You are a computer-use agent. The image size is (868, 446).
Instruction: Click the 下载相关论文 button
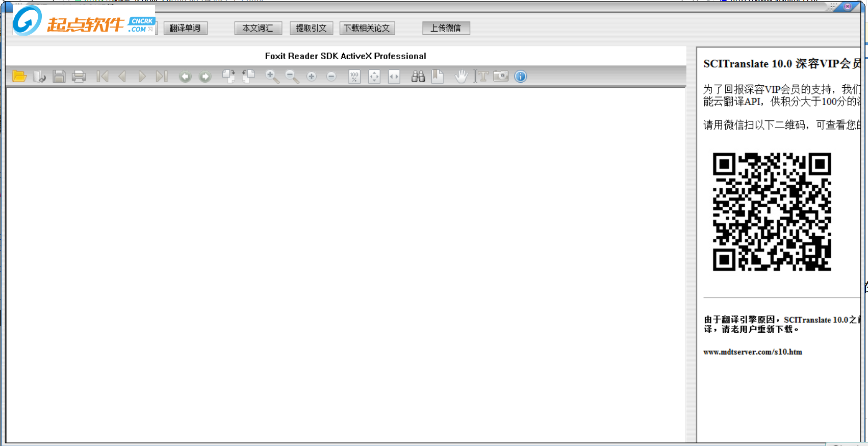click(367, 28)
